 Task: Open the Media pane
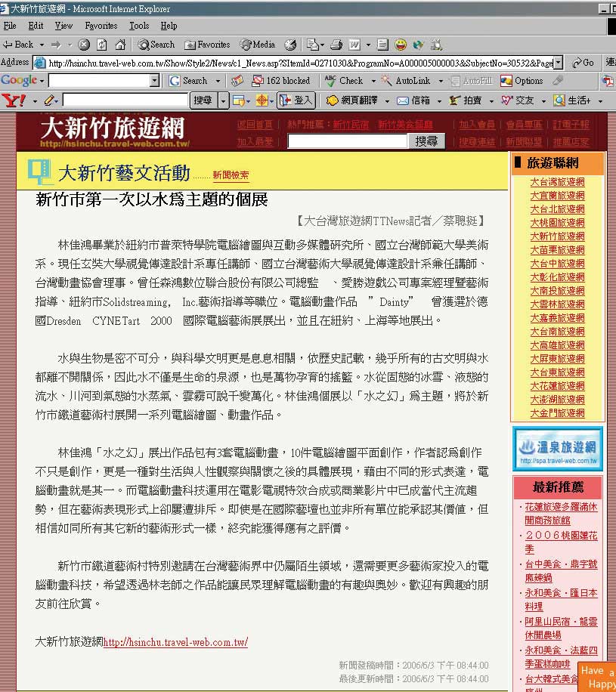point(258,45)
